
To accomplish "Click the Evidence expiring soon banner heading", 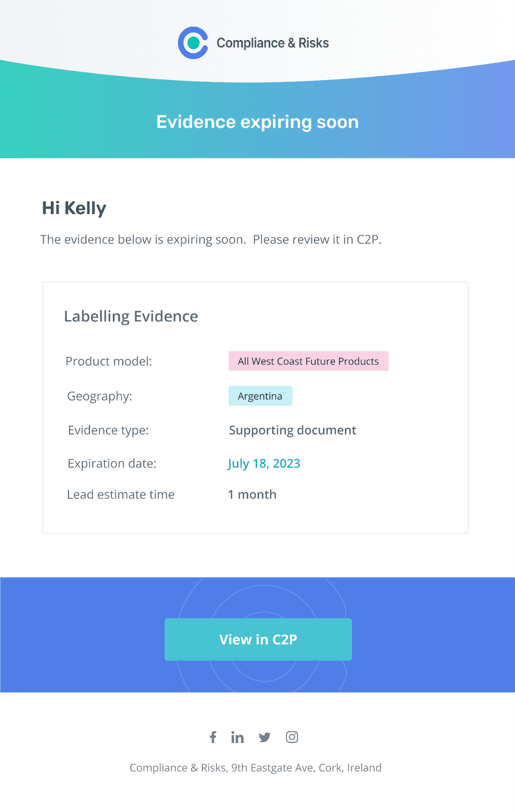I will pos(257,122).
